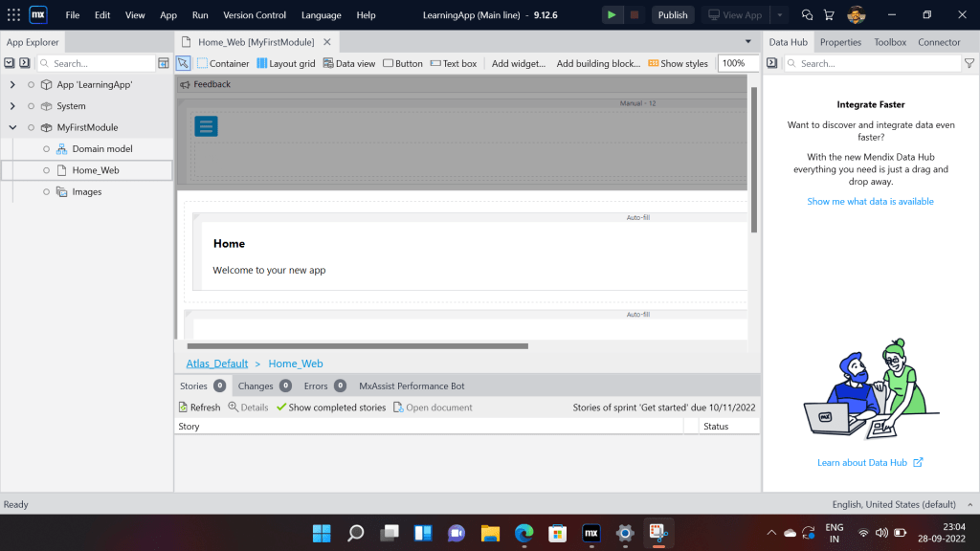Image resolution: width=980 pixels, height=551 pixels.
Task: Switch to the Toolbox tab
Action: pos(889,42)
